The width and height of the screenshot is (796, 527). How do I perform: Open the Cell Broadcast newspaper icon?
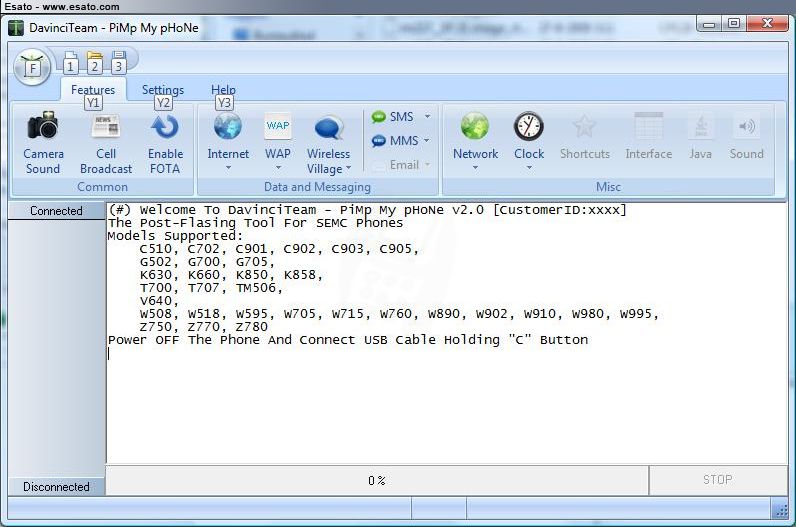[x=106, y=126]
